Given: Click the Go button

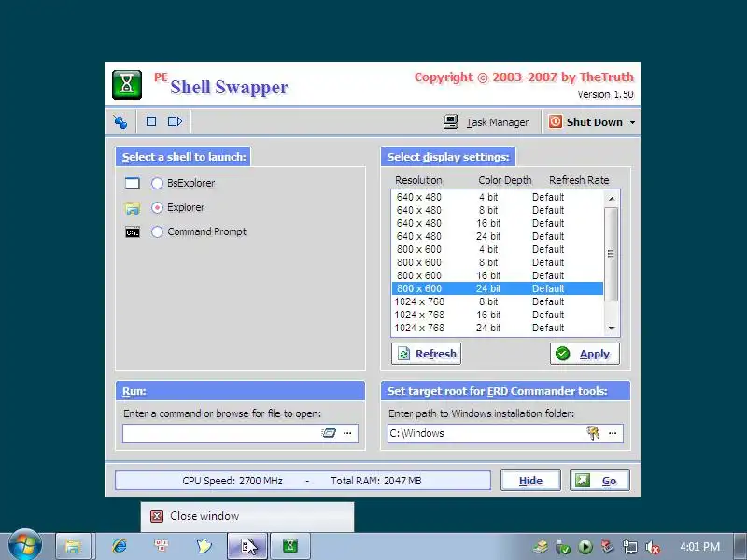Looking at the screenshot, I should coord(599,481).
